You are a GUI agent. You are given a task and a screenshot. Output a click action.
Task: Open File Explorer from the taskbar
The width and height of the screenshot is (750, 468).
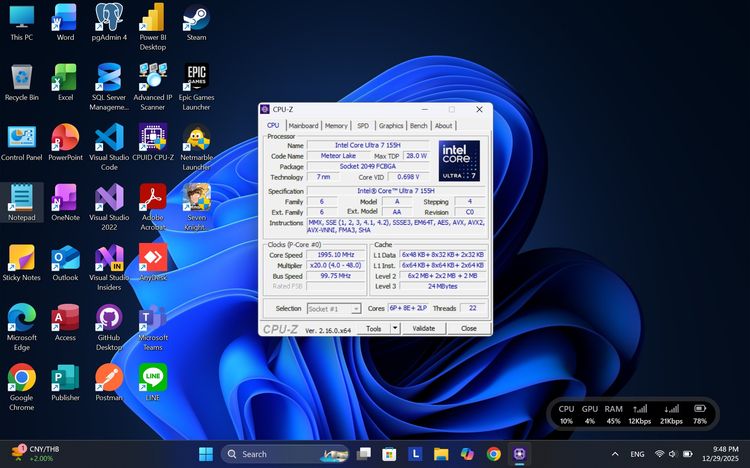pyautogui.click(x=441, y=454)
